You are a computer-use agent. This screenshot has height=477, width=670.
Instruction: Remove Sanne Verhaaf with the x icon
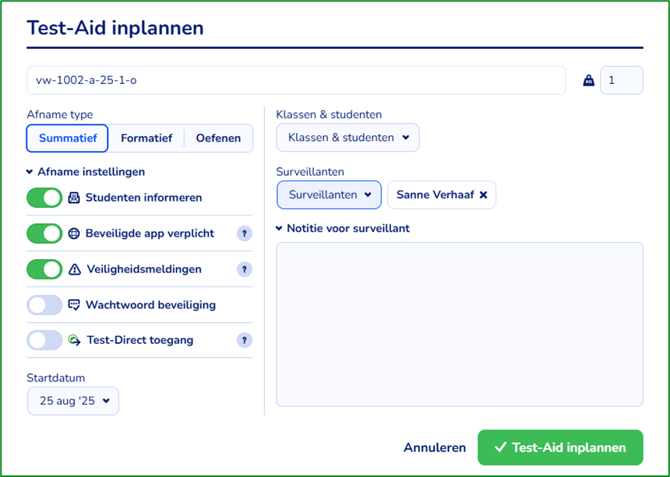[483, 195]
